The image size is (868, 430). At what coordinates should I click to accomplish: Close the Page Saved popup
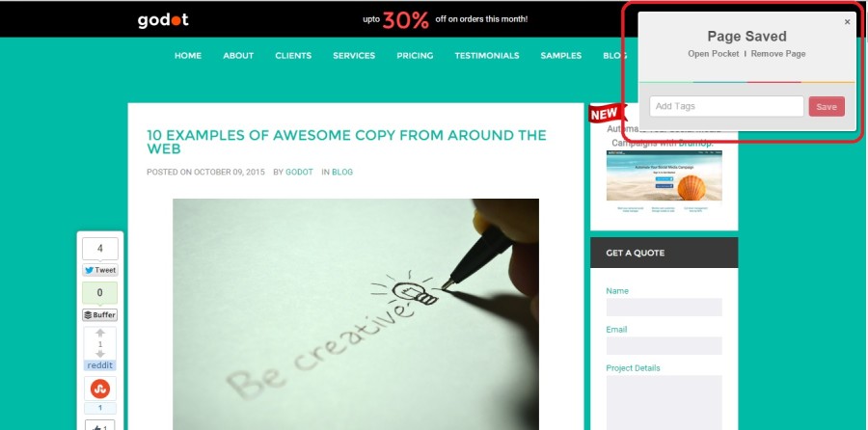847,22
